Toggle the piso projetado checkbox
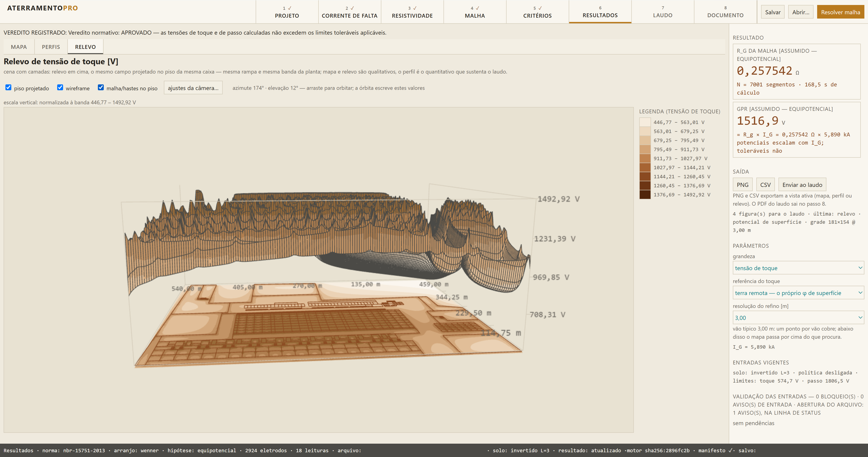The height and width of the screenshot is (457, 868). pos(8,88)
